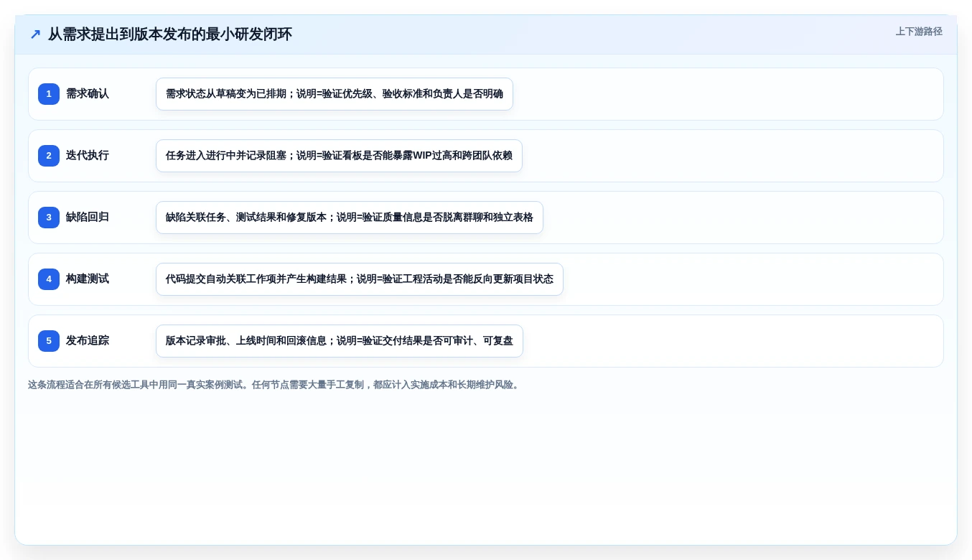Open the description starting 缺陷关联任务
This screenshot has height=560, width=972.
tap(350, 218)
